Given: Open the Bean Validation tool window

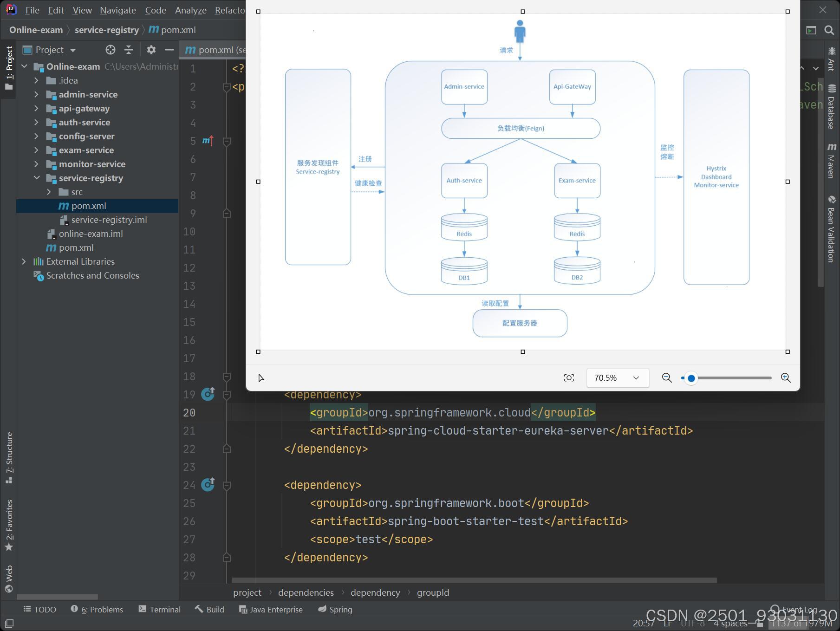Looking at the screenshot, I should pos(831,228).
